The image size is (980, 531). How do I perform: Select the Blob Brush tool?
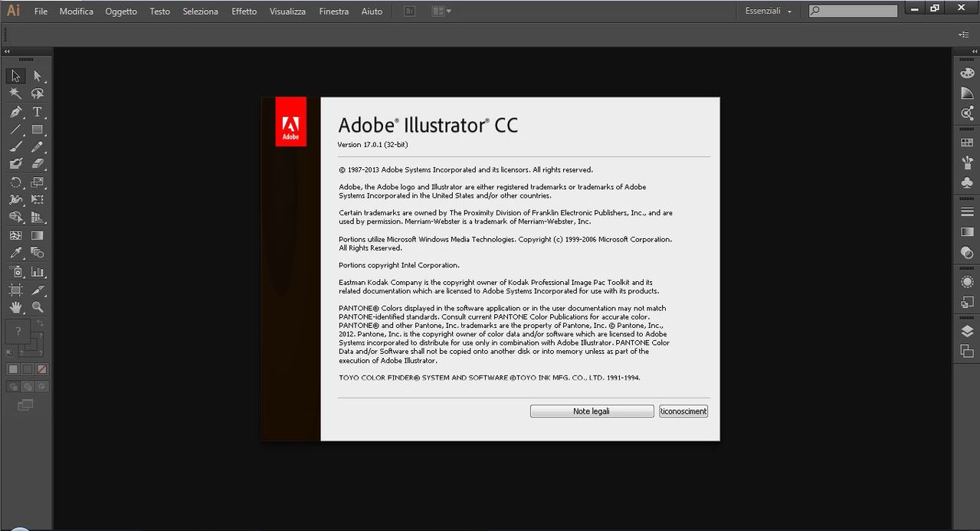click(15, 163)
